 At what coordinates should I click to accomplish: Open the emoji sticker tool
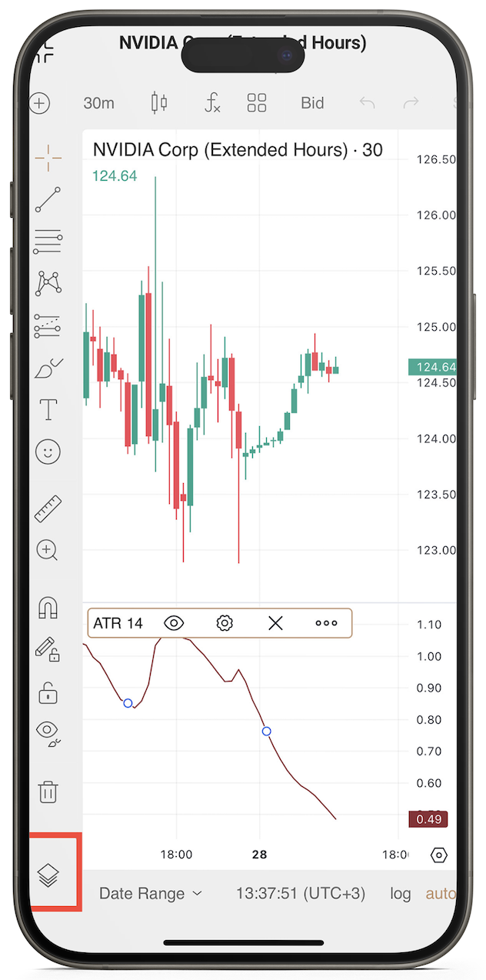tap(48, 452)
